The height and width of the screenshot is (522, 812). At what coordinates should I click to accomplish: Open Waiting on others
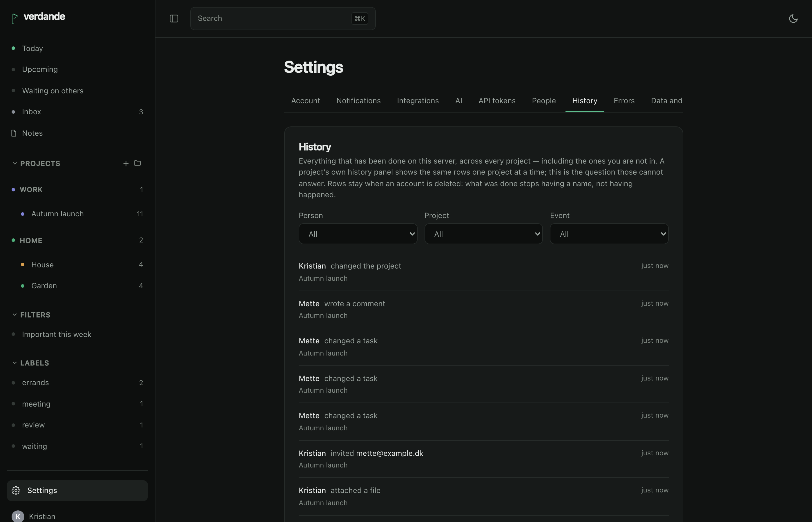click(77, 90)
